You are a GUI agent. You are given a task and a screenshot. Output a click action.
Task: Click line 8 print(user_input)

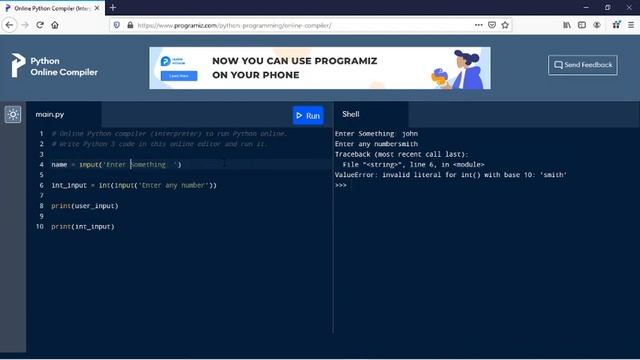[85, 206]
